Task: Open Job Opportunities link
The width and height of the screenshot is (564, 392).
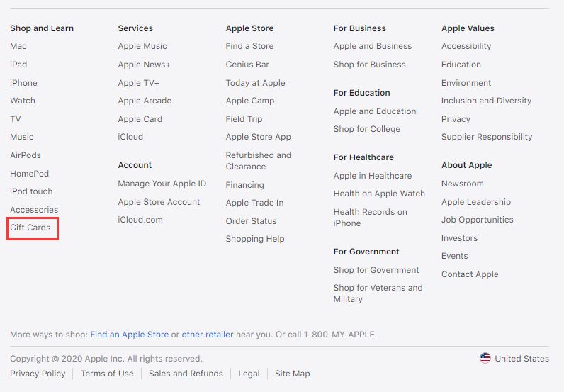Action: pos(478,220)
